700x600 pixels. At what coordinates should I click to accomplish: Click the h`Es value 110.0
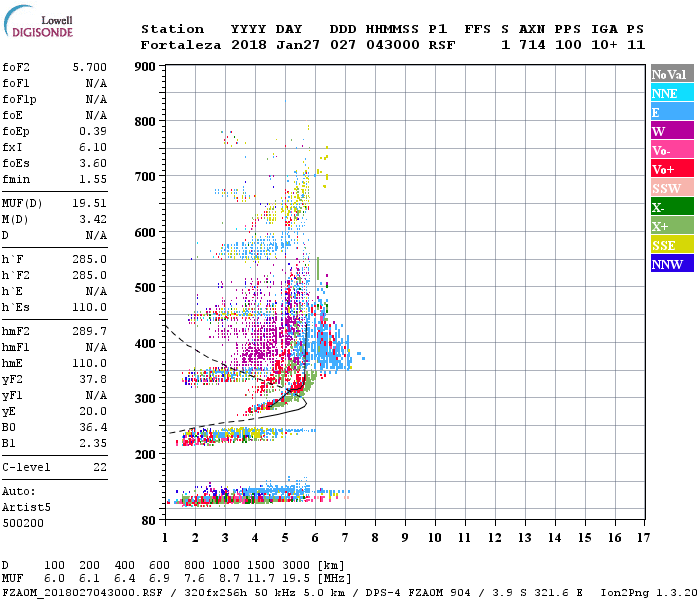coord(90,308)
